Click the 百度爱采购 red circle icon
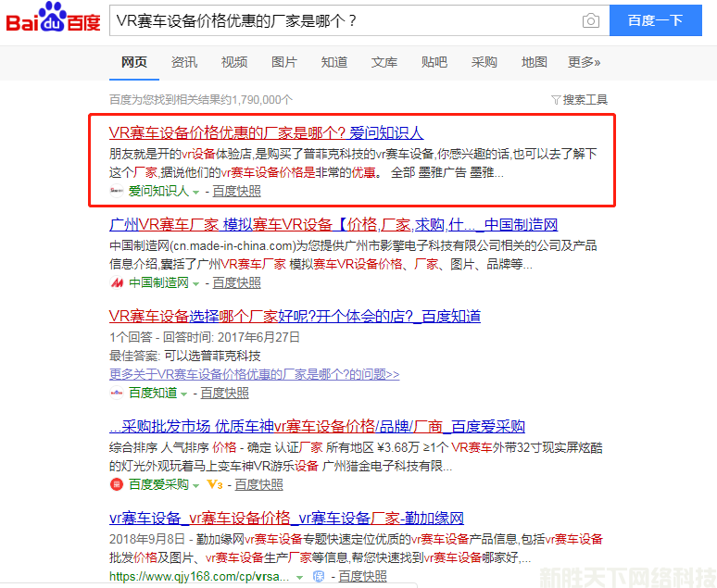The image size is (717, 588). (117, 484)
